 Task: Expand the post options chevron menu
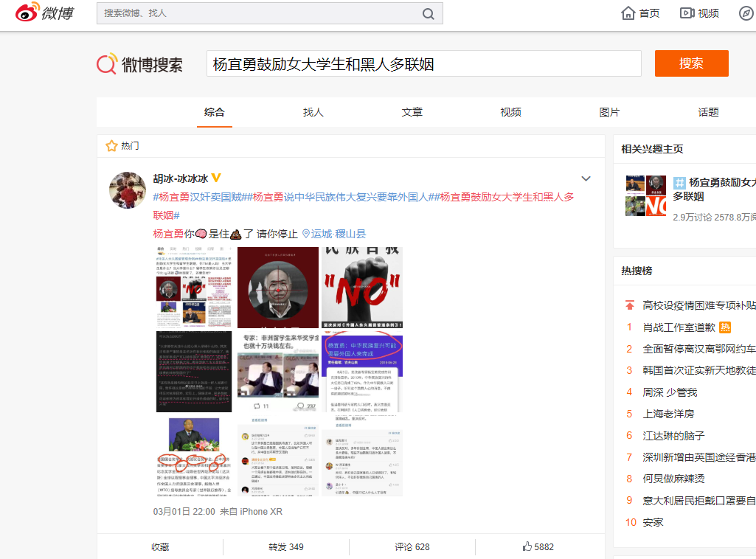point(586,178)
